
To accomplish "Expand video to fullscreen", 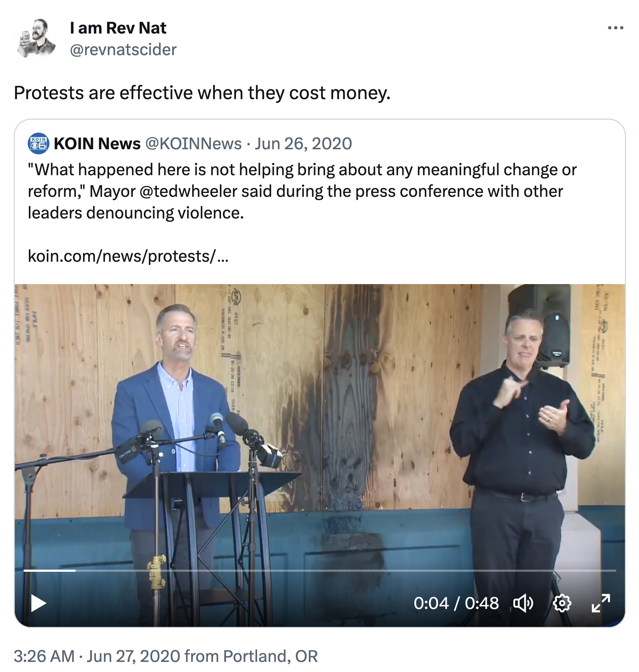I will click(x=601, y=604).
